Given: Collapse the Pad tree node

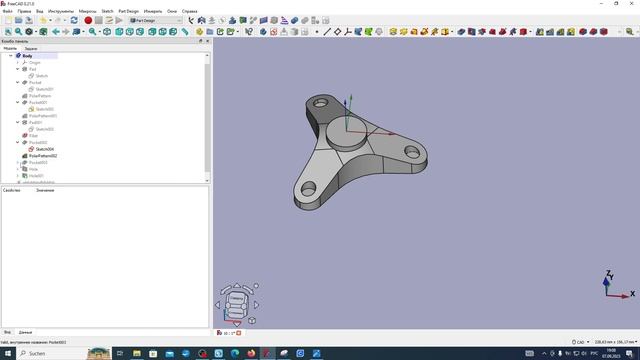Looking at the screenshot, I should pyautogui.click(x=18, y=69).
